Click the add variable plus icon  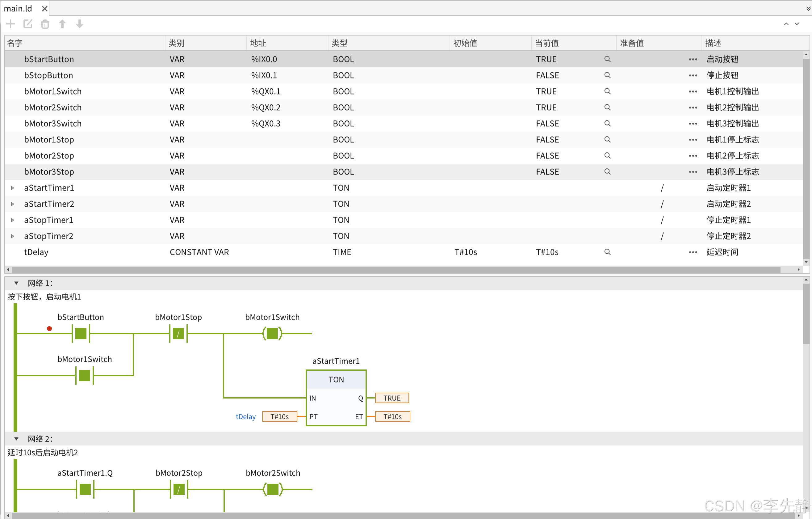pos(10,24)
